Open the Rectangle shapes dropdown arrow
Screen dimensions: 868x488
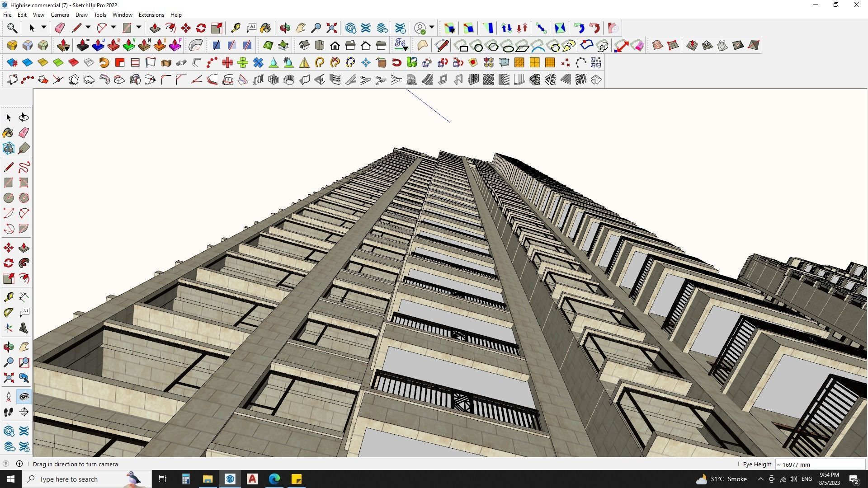click(x=139, y=28)
